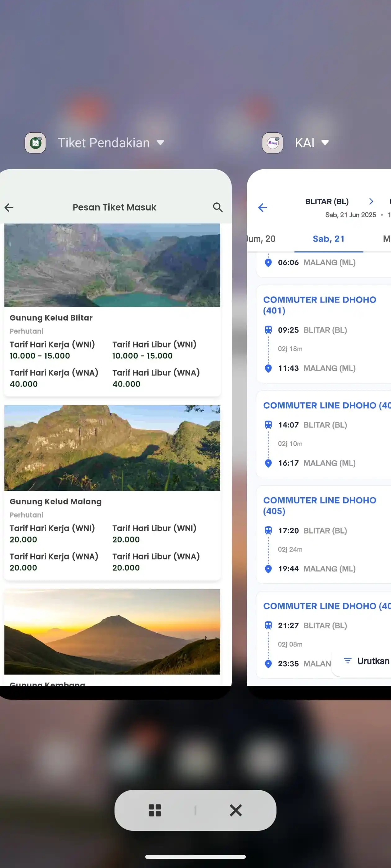Expand the KAI app dropdown arrow

(x=325, y=143)
